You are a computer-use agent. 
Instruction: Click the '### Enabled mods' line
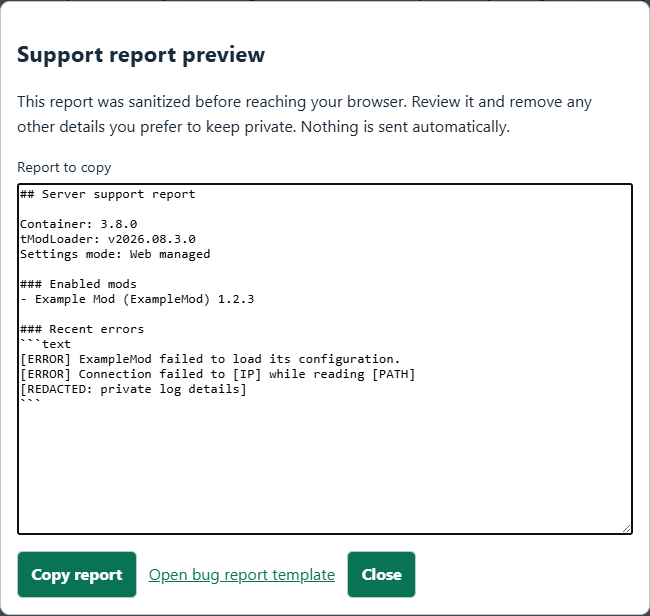pos(78,284)
